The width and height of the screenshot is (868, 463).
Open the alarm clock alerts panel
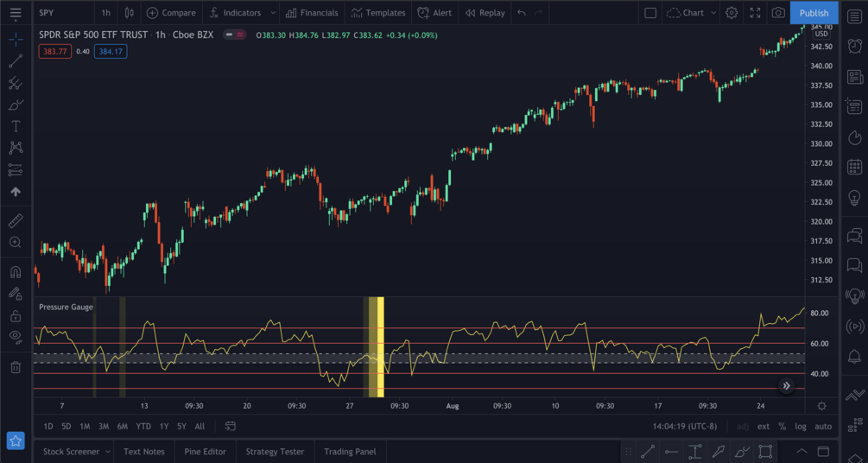pyautogui.click(x=855, y=47)
